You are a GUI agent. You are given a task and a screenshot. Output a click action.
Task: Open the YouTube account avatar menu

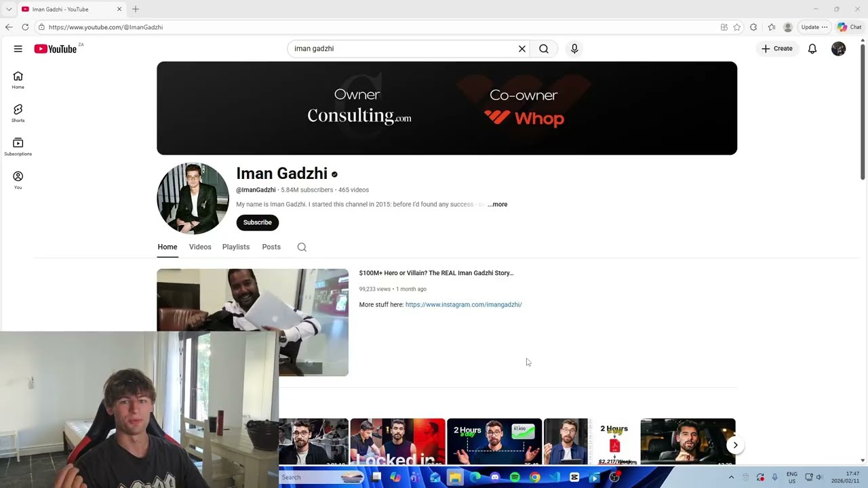click(x=839, y=49)
